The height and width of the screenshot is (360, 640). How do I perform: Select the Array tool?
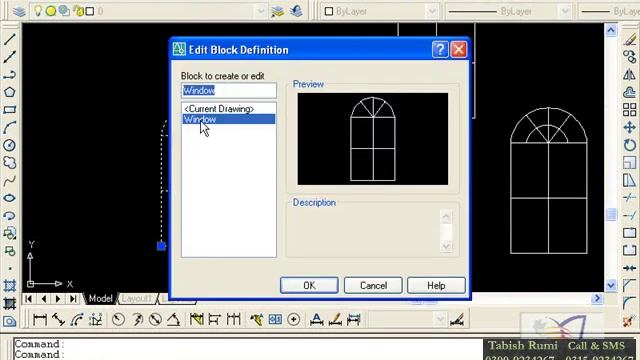click(x=629, y=110)
